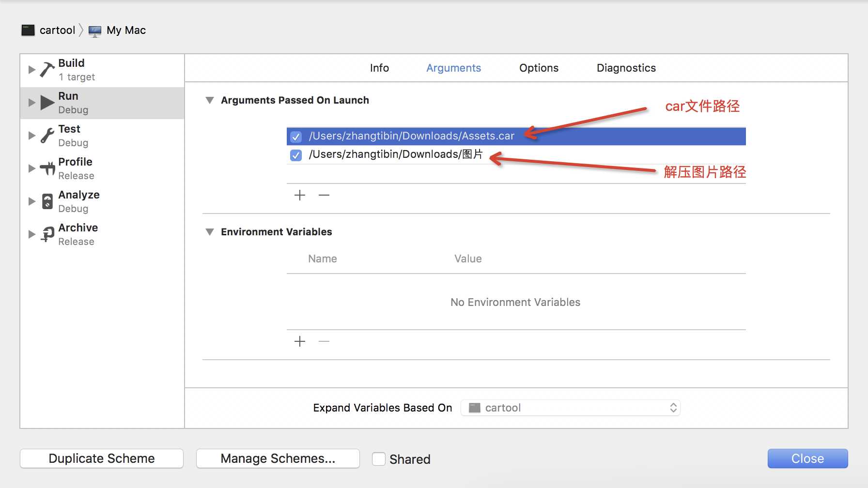Image resolution: width=868 pixels, height=488 pixels.
Task: Click the Name column header
Action: (323, 259)
